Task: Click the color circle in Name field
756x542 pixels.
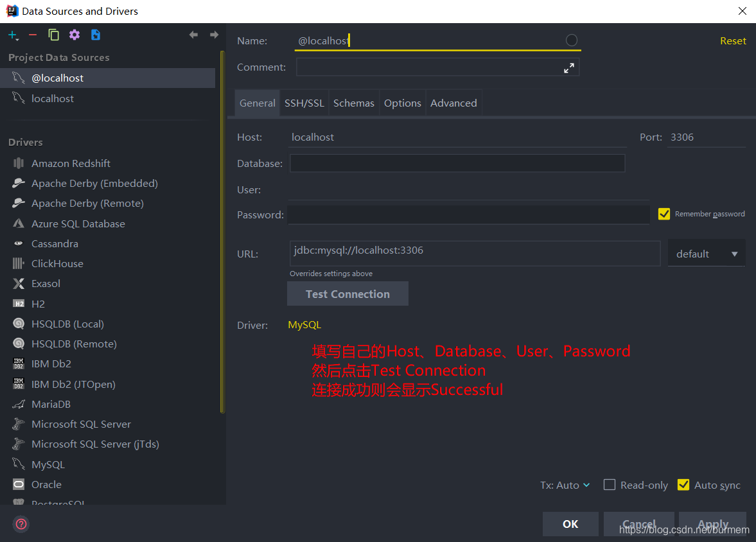Action: [572, 40]
